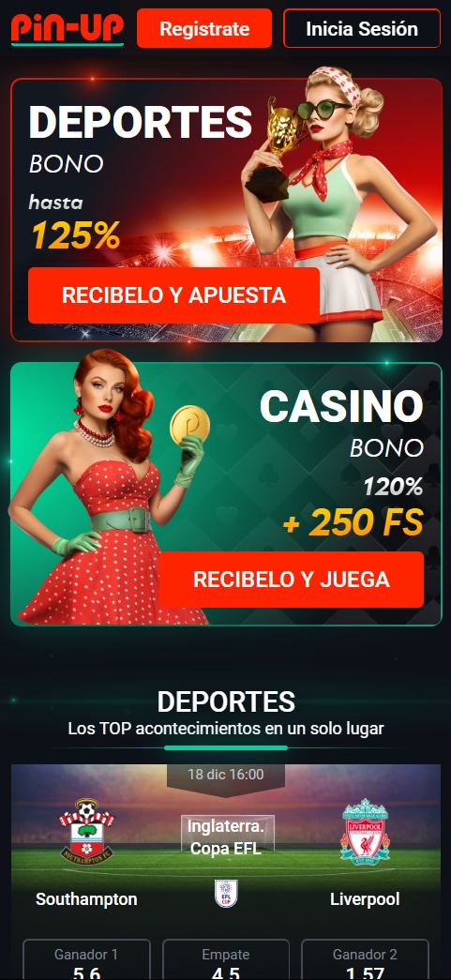Click the Liverpool team name
The height and width of the screenshot is (980, 451).
pos(365,899)
